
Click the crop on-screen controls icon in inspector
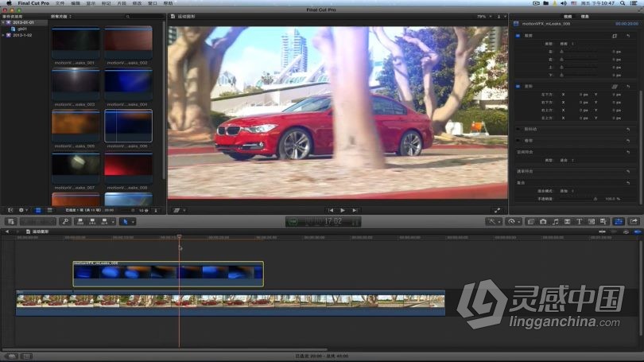pyautogui.click(x=615, y=36)
